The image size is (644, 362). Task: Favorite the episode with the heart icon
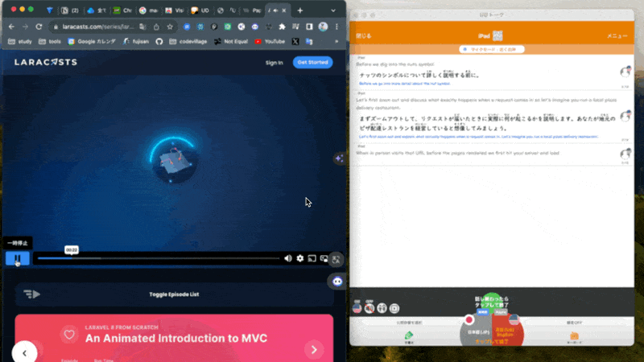pyautogui.click(x=69, y=335)
